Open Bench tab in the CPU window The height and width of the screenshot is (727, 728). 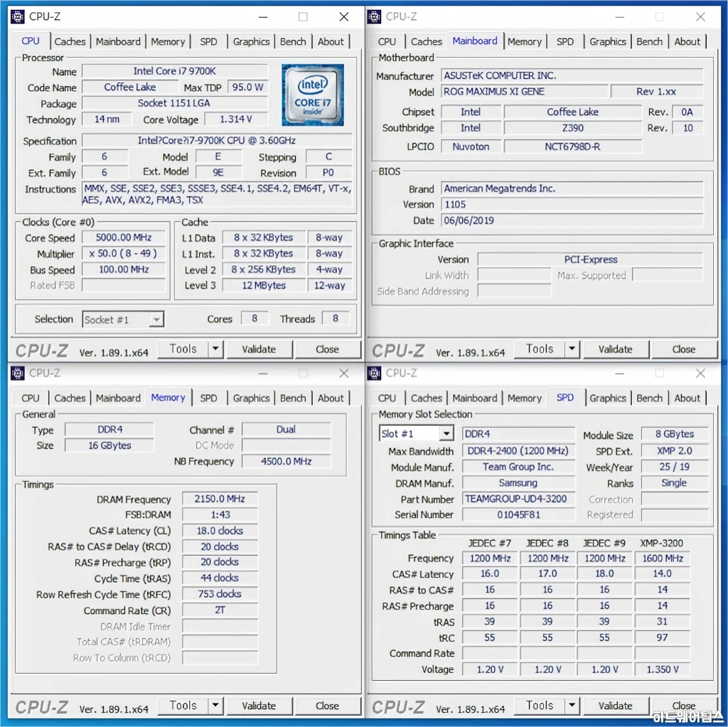pos(292,41)
